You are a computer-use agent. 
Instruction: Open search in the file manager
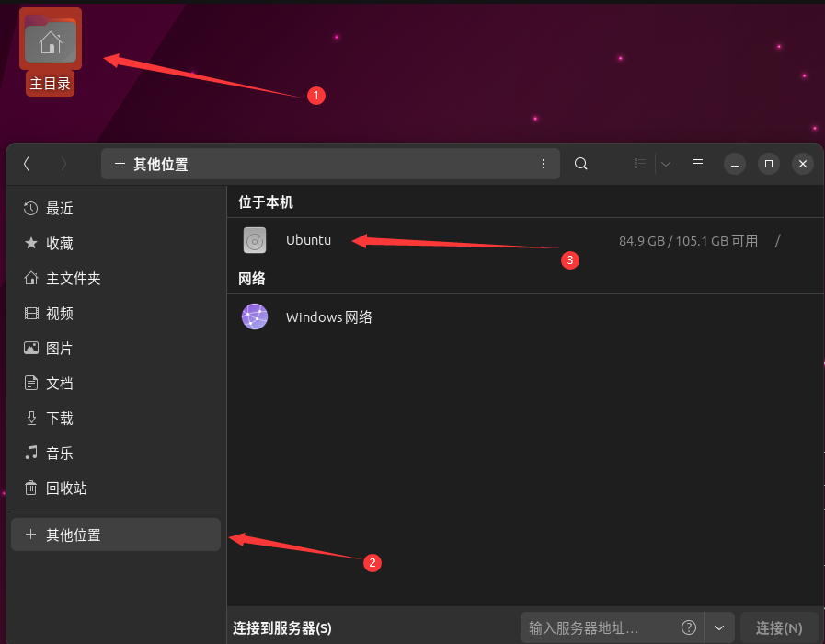(x=580, y=163)
